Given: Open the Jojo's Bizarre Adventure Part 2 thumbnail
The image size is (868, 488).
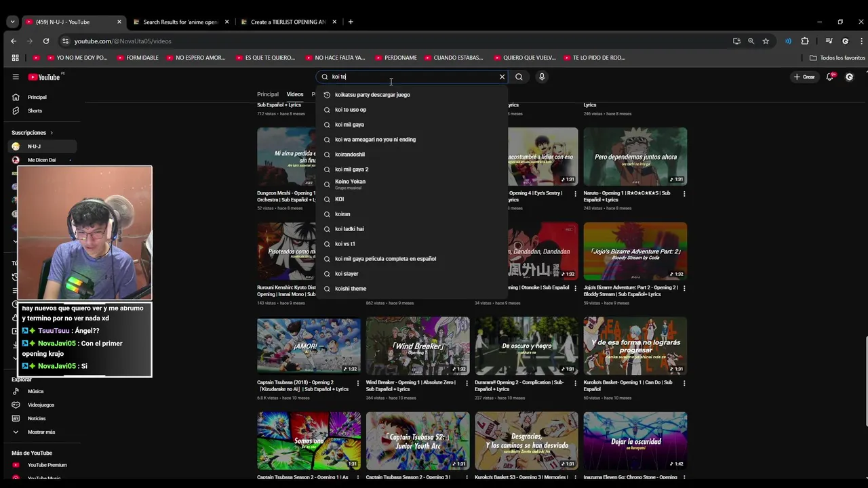Looking at the screenshot, I should (x=635, y=251).
